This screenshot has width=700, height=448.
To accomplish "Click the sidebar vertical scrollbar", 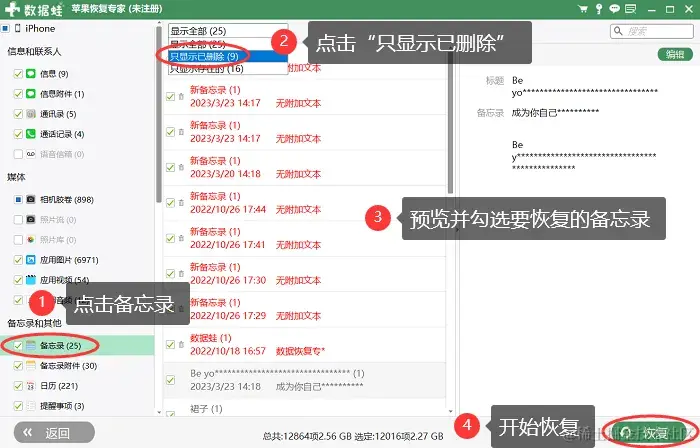I will (x=159, y=114).
